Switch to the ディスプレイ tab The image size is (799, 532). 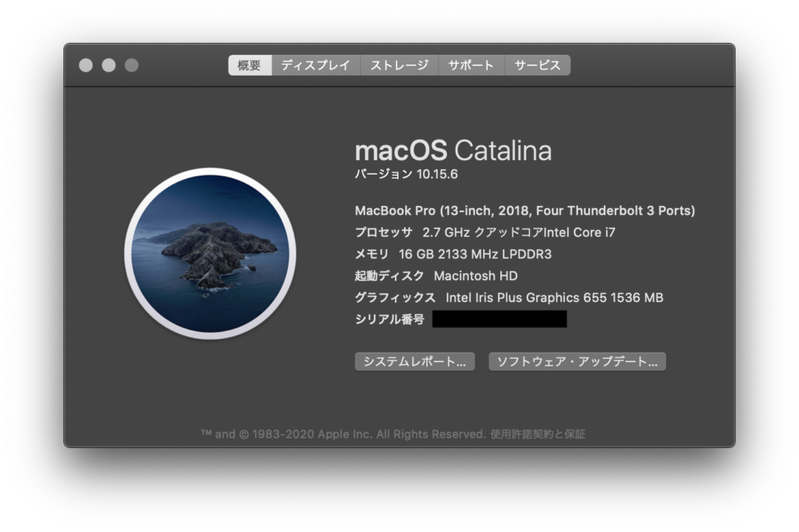coord(316,66)
